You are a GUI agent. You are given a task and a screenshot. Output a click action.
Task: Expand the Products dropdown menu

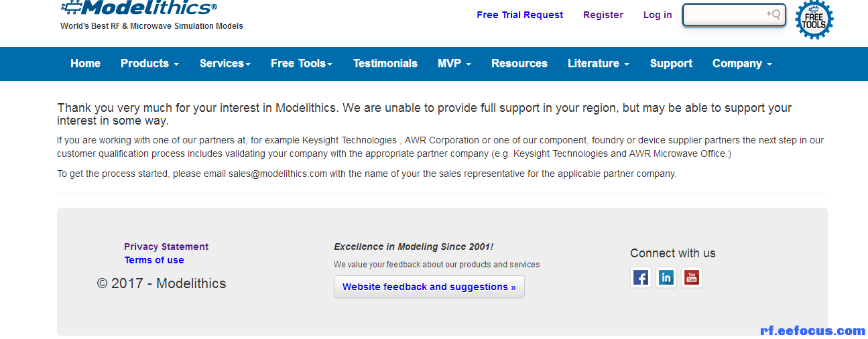(x=149, y=64)
